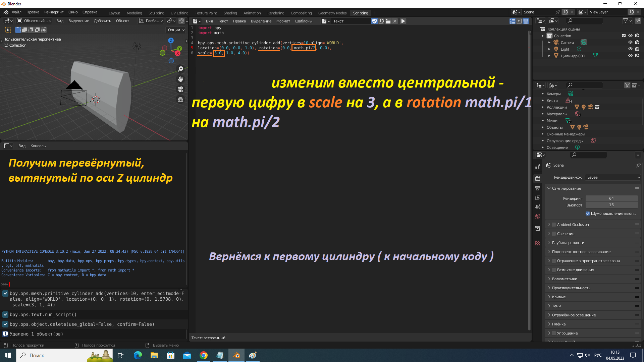Expand Материалы in the data browser
Screen dimensions: 644x362
[543, 114]
